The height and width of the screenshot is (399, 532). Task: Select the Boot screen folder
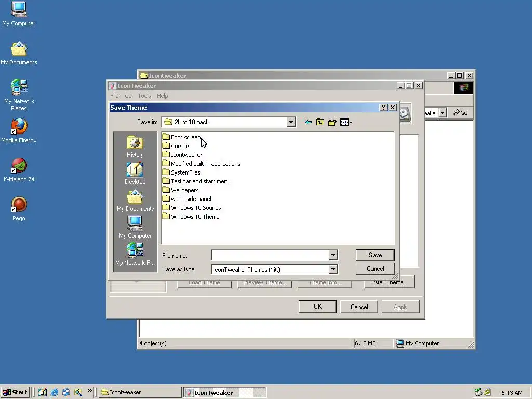pos(181,137)
